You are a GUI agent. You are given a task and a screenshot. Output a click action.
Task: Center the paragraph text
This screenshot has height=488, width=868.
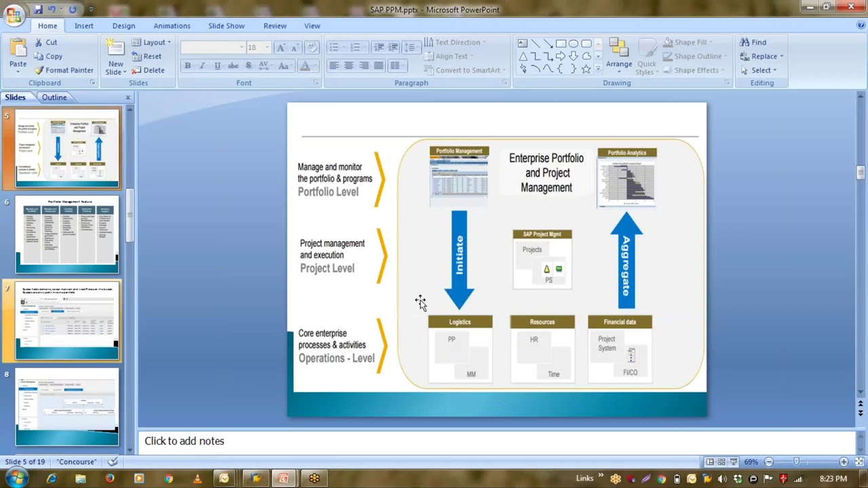349,66
